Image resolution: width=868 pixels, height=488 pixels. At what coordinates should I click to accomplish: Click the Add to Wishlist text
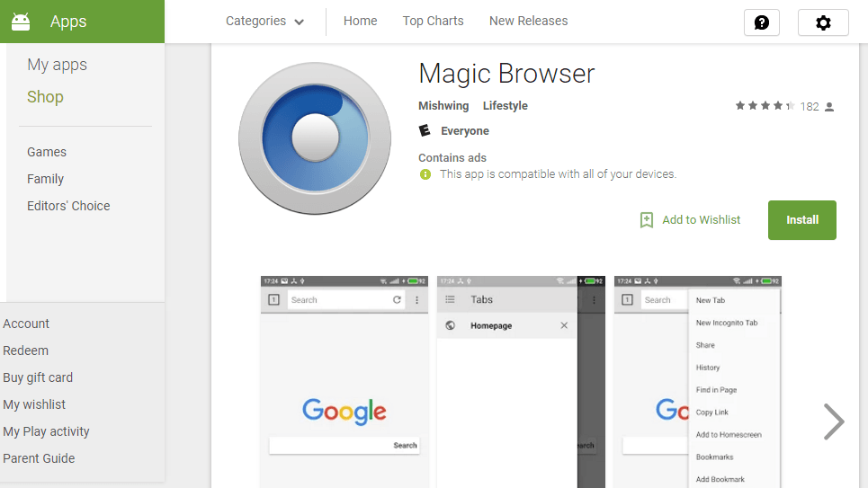(x=702, y=220)
